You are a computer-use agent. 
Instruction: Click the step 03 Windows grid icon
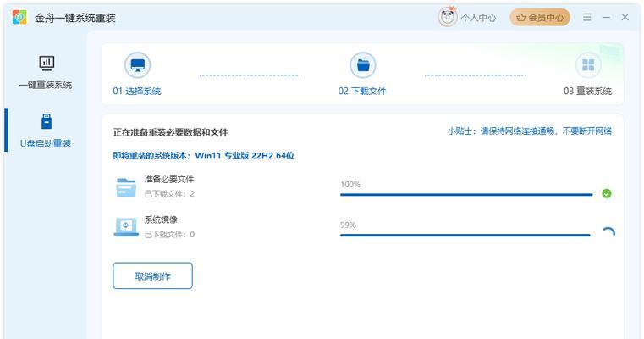coord(588,65)
